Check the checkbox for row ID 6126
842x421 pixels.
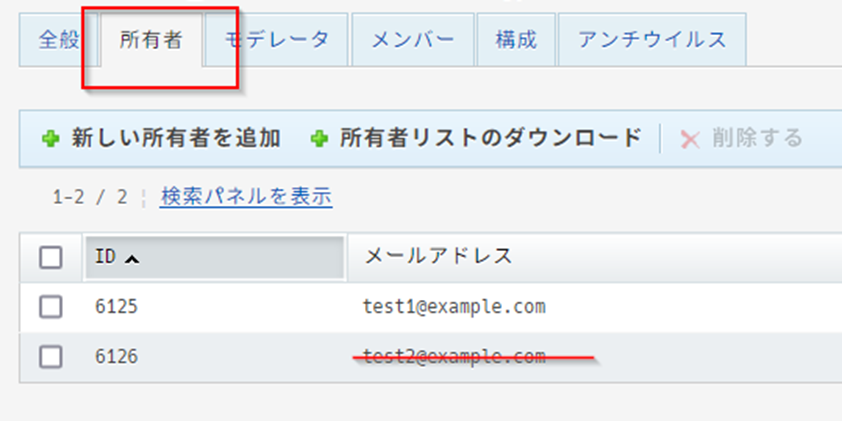point(51,356)
